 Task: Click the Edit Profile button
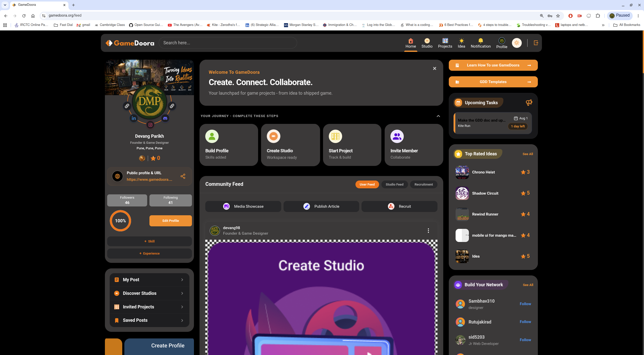171,221
